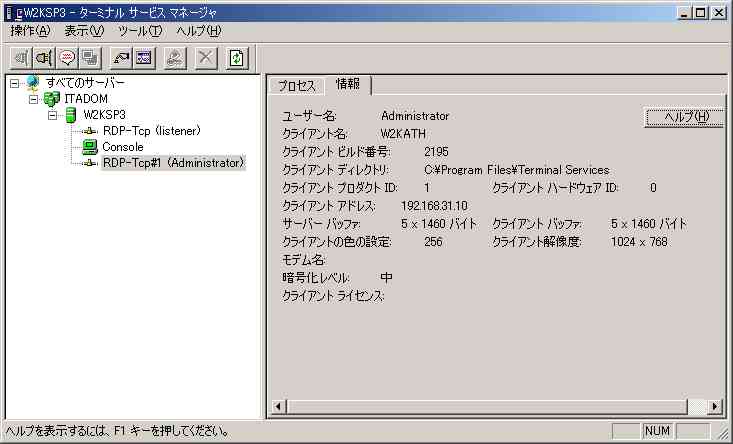Click the Reset session toolbar icon
This screenshot has width=733, height=444.
[x=121, y=58]
